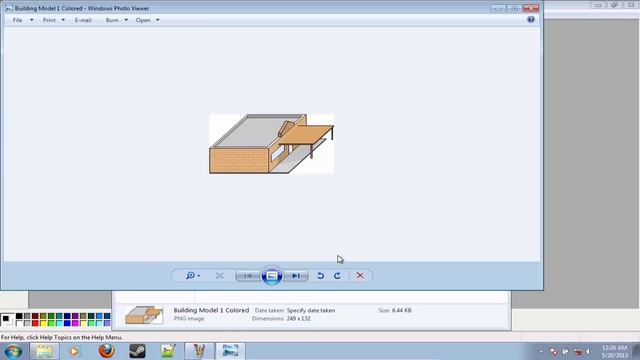Click the volume speaker icon in system tray
Viewport: 640px width, 360px height.
coord(588,351)
